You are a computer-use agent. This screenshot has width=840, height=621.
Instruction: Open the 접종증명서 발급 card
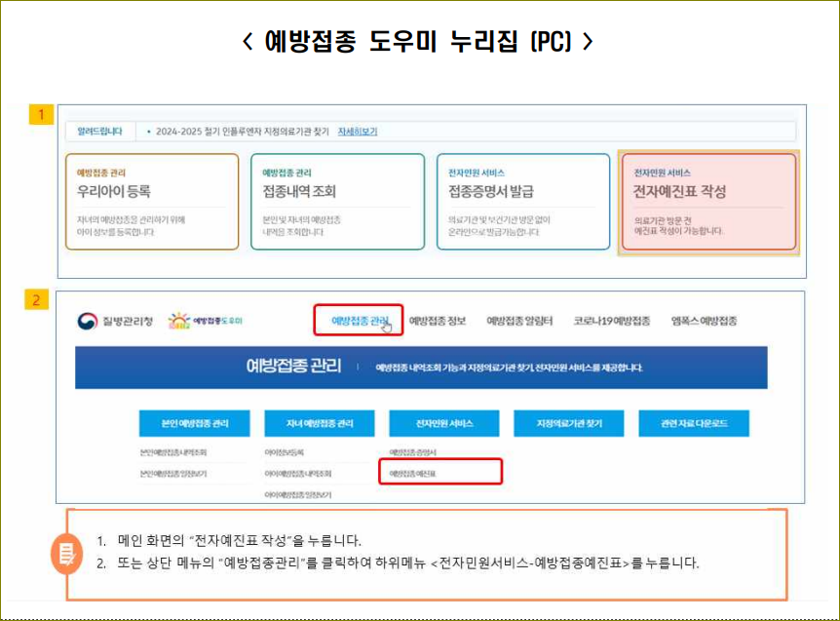coord(523,202)
